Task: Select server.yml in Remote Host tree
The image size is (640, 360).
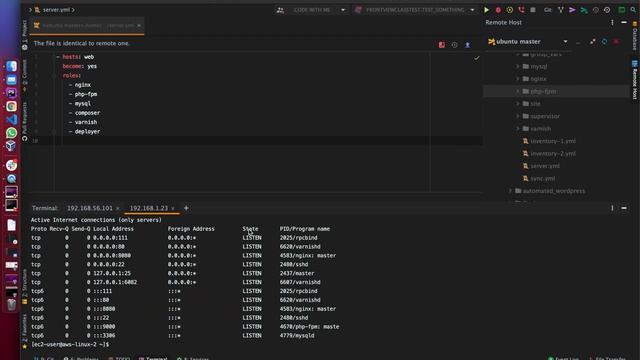Action: [x=544, y=166]
